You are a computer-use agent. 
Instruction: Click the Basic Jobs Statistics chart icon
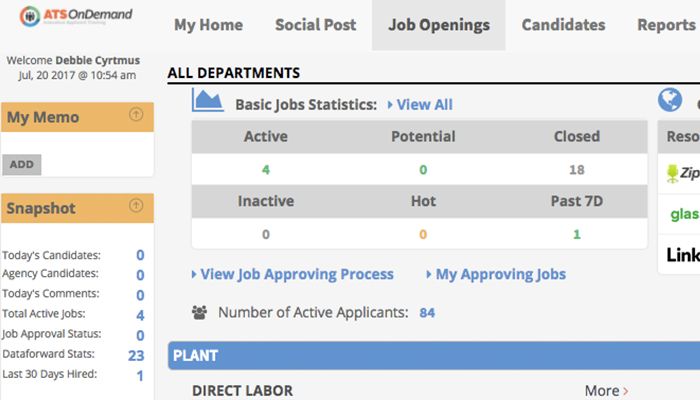208,100
